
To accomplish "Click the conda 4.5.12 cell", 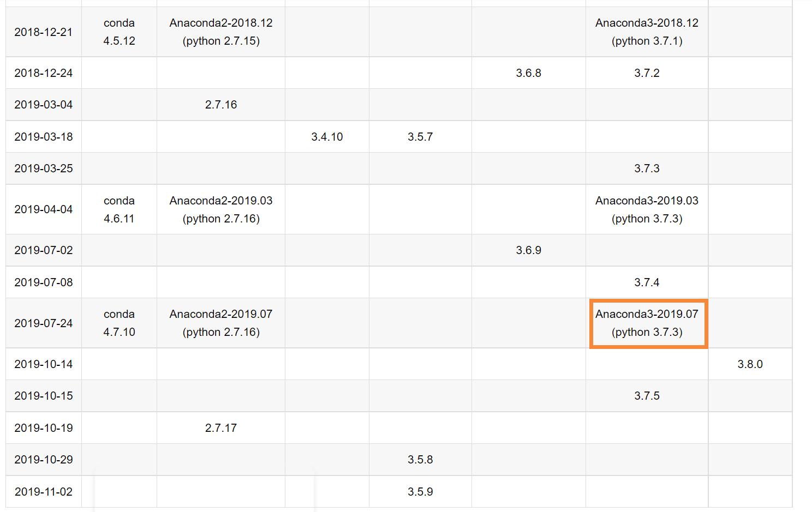I will (119, 32).
